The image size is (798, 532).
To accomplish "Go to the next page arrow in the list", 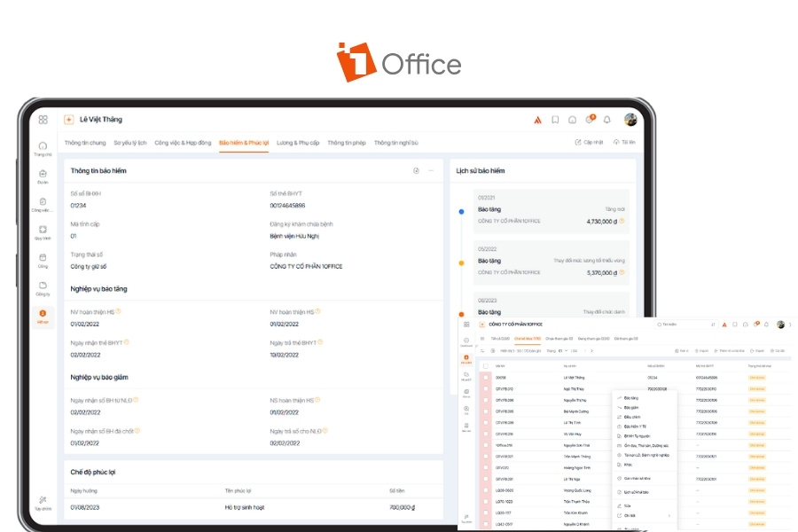I will coord(591,351).
